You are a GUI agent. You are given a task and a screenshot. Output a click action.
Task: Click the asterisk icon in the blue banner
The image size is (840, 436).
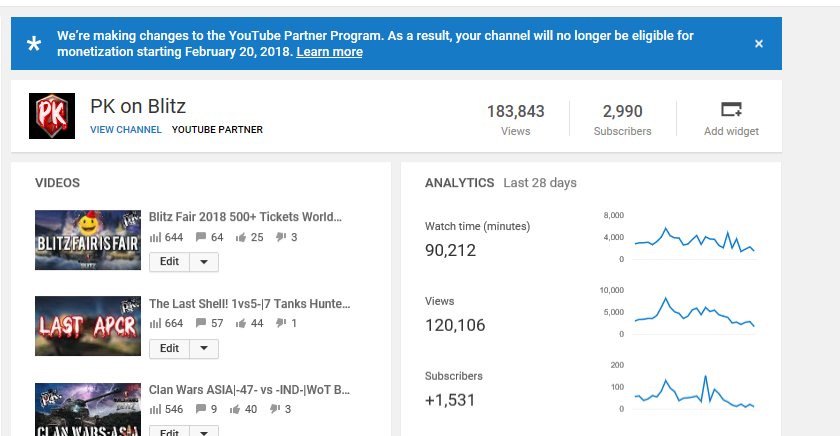[x=34, y=44]
